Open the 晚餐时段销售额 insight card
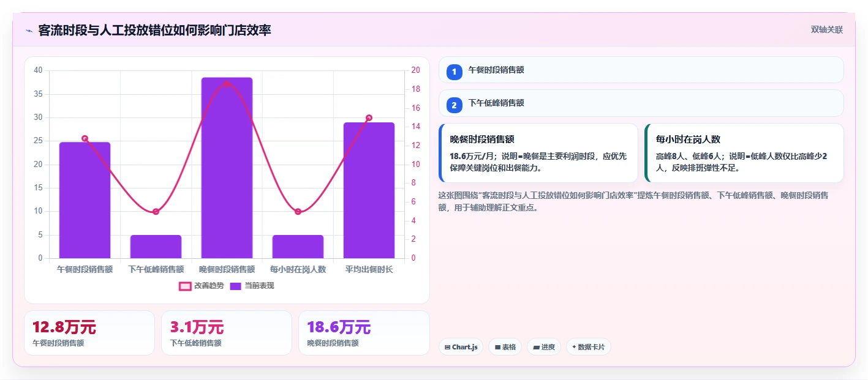The width and height of the screenshot is (868, 380). coord(538,153)
